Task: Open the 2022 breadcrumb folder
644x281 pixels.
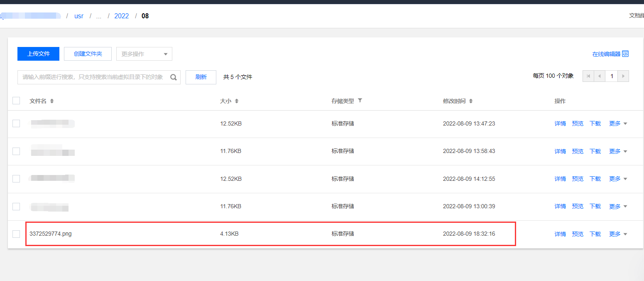Action: pyautogui.click(x=122, y=16)
